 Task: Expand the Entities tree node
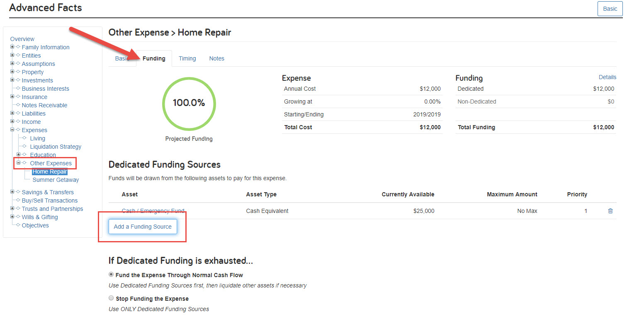[x=12, y=55]
